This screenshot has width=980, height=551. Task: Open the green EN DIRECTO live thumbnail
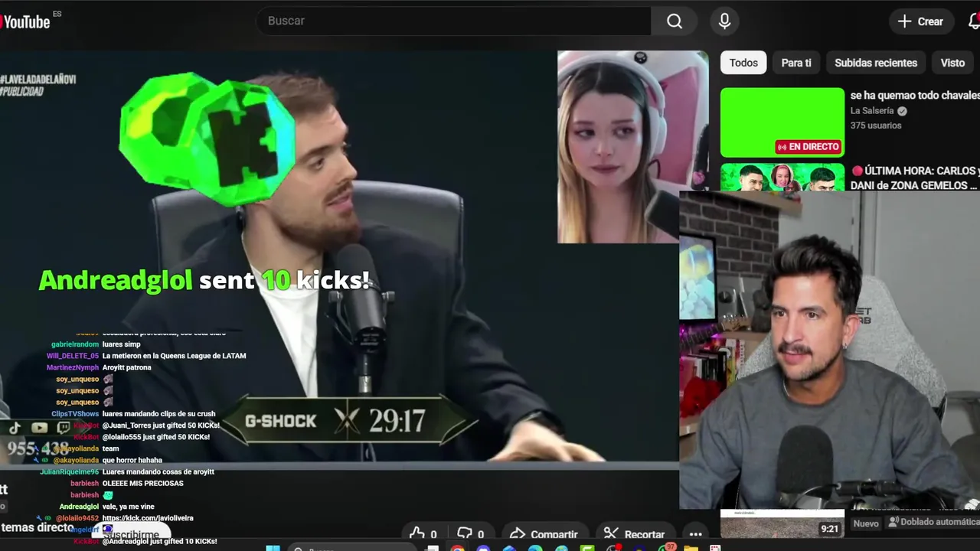[x=782, y=122]
